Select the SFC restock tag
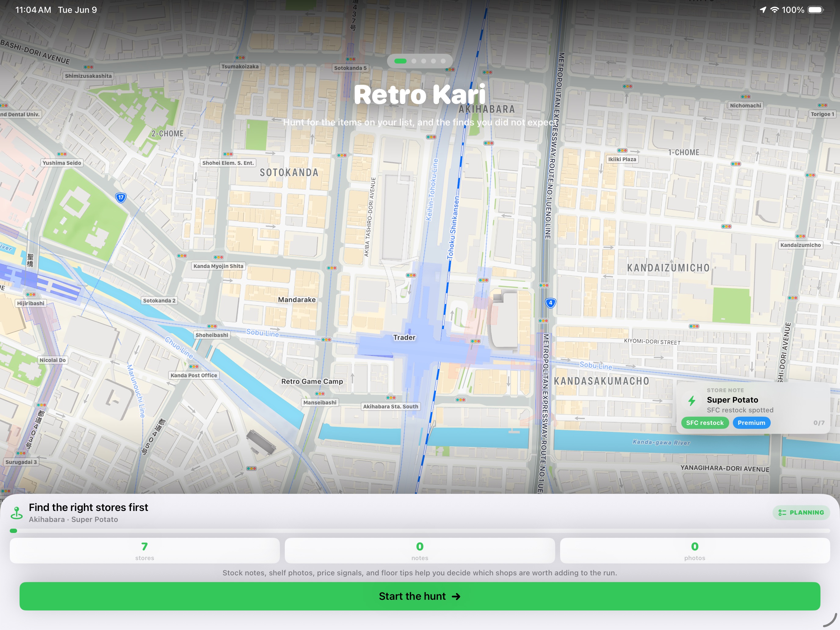 (705, 423)
